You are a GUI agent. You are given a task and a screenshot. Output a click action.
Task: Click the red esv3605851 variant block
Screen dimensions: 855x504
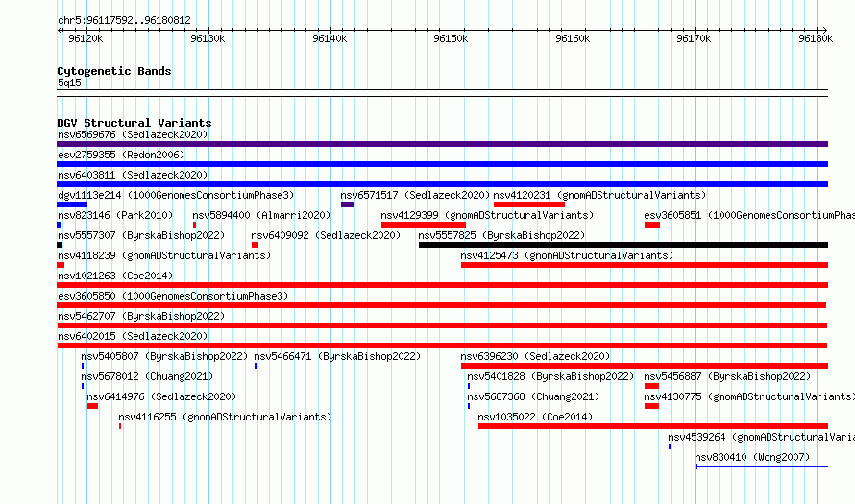click(652, 225)
